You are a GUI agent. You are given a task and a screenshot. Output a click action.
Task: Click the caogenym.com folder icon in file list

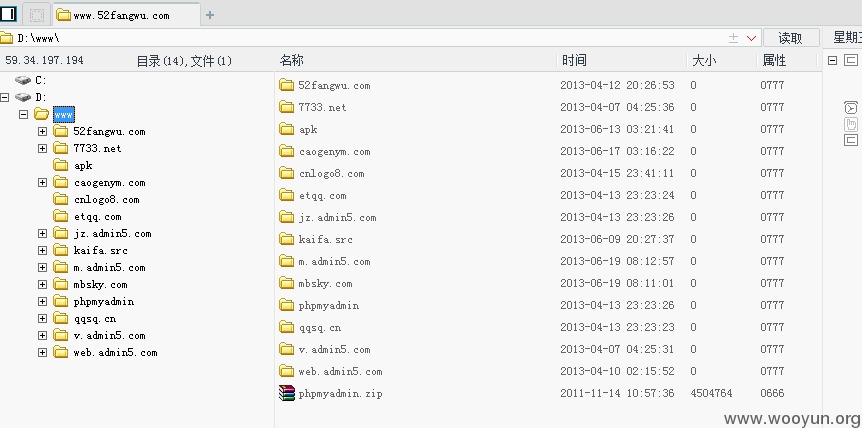click(x=286, y=151)
